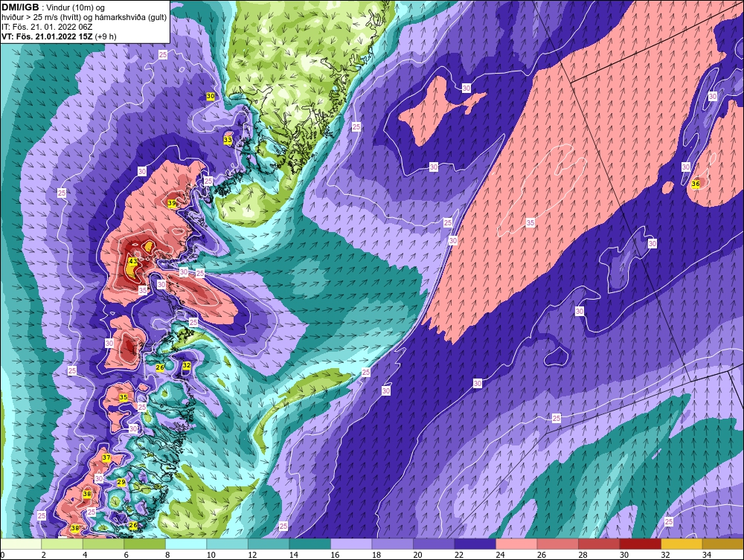Select the yellow 29 gust label
744x560 pixels.
[121, 482]
